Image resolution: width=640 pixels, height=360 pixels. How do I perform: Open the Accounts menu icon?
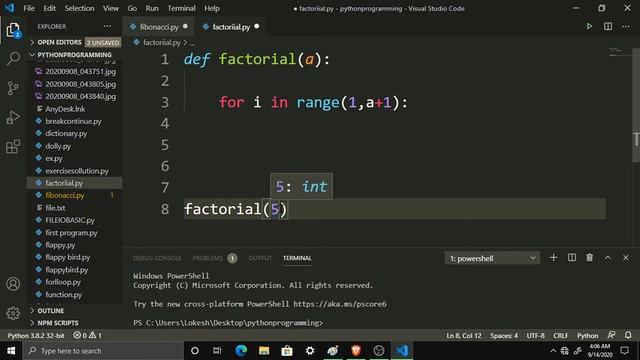click(x=13, y=284)
